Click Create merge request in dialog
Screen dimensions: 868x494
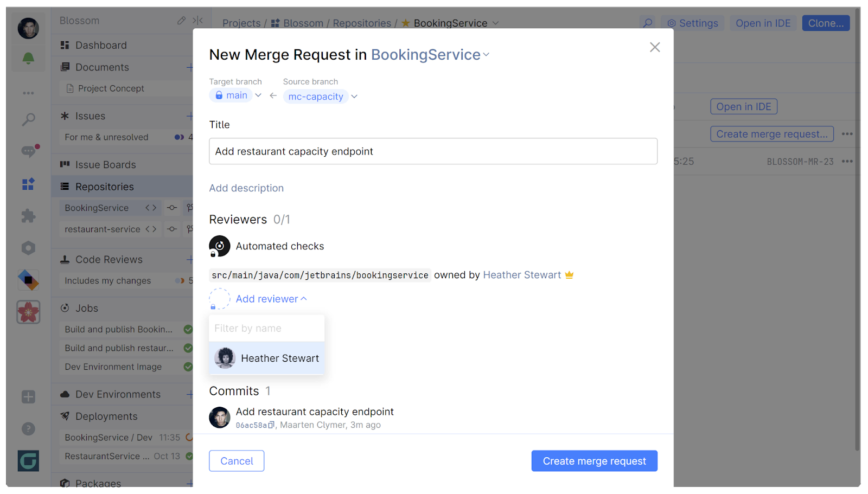pos(594,461)
